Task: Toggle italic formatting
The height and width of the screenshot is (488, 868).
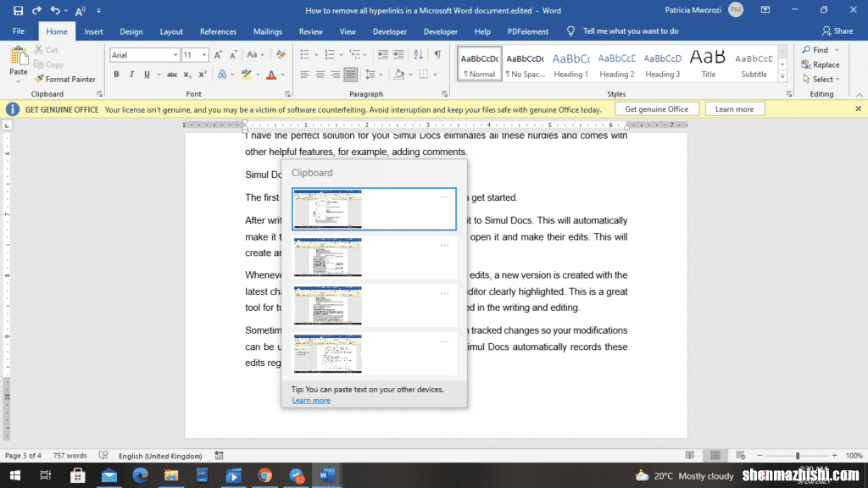Action: (x=131, y=75)
